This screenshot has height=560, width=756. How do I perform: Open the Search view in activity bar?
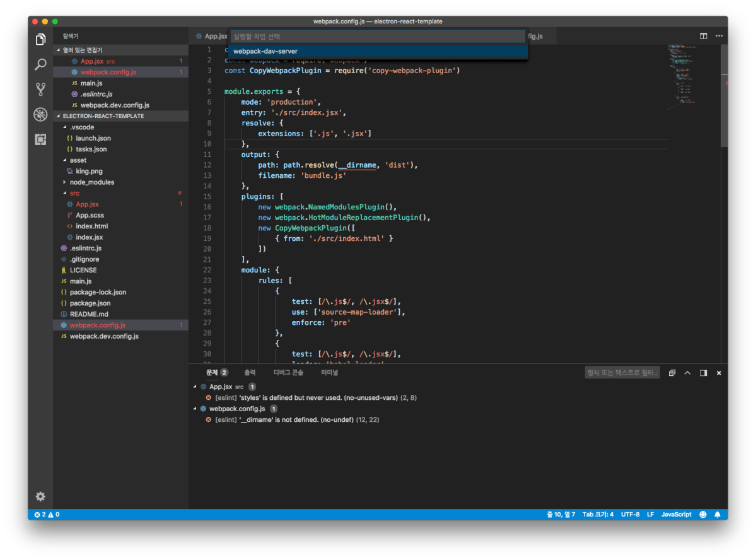(40, 64)
